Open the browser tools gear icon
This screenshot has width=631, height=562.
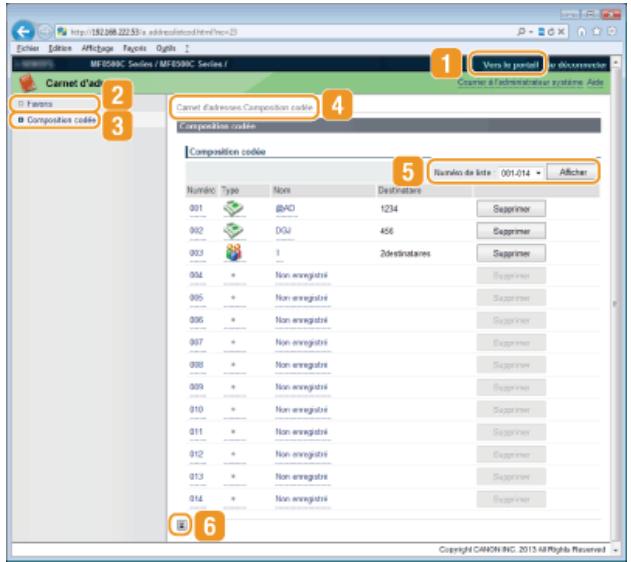tap(612, 31)
